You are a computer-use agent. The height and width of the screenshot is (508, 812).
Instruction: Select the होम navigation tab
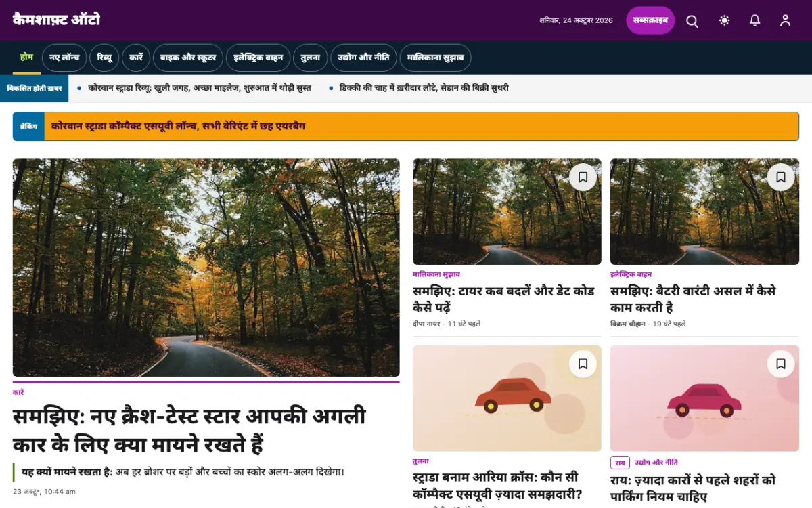[26, 57]
